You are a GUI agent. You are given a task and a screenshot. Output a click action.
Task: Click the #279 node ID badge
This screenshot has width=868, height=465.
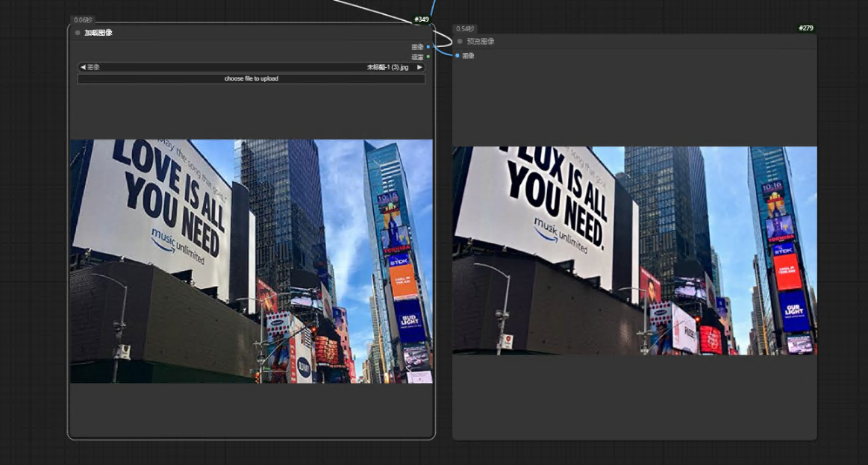pos(805,28)
